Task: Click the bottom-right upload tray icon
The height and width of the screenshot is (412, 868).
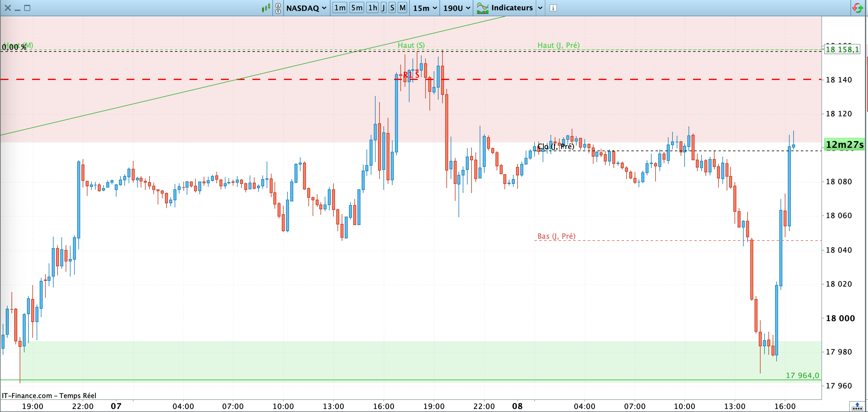Action: point(857,406)
